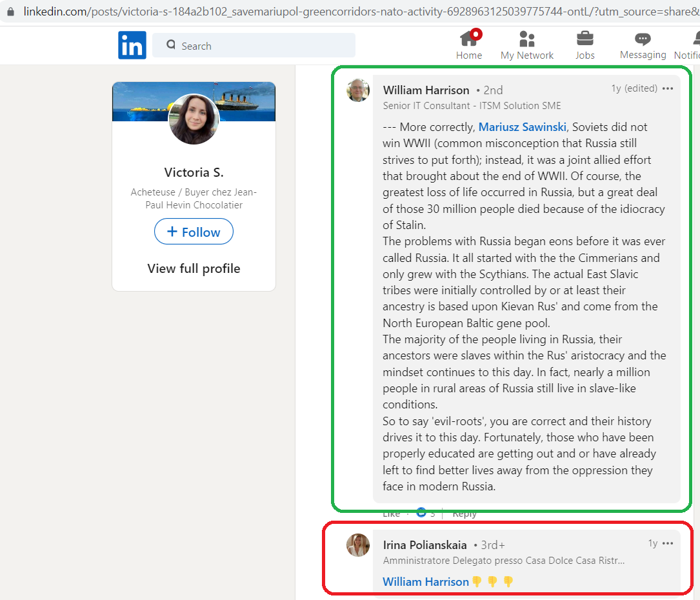Click the browser URL address text
The height and width of the screenshot is (600, 700).
tap(361, 12)
